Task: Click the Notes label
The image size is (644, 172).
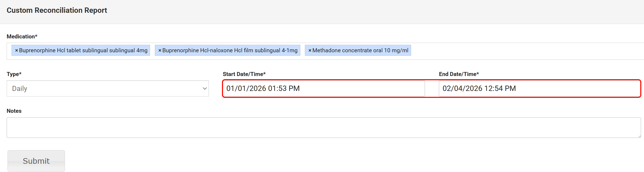Action: [14, 111]
